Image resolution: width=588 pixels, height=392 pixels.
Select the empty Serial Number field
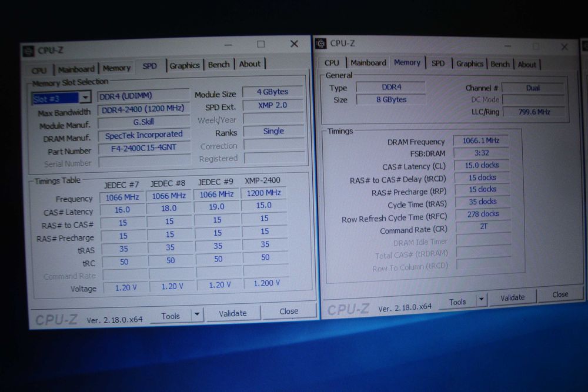click(145, 161)
